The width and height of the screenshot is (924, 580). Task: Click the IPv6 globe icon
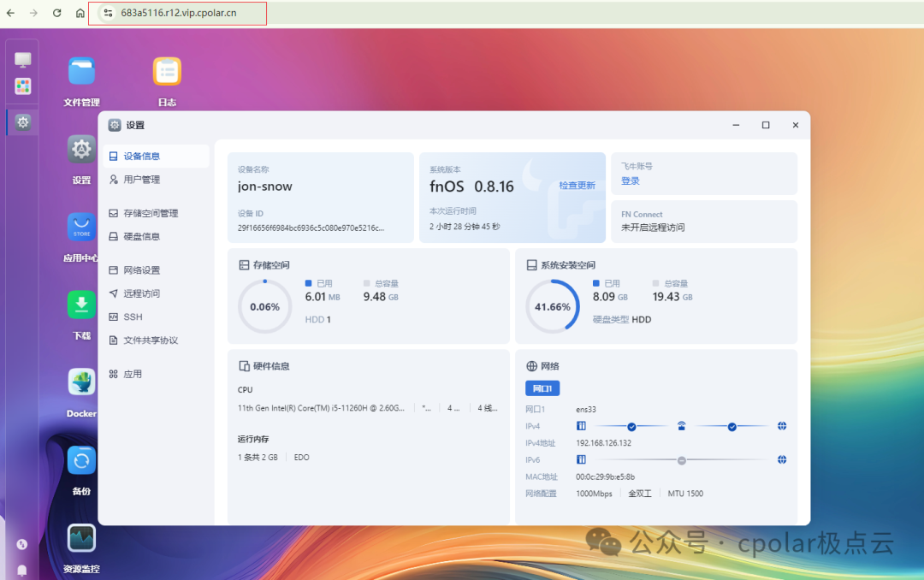(782, 459)
